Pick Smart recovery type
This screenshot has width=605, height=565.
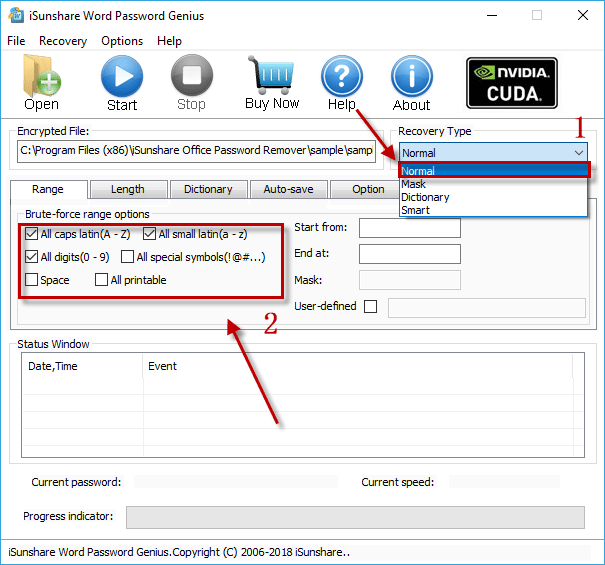coord(493,210)
